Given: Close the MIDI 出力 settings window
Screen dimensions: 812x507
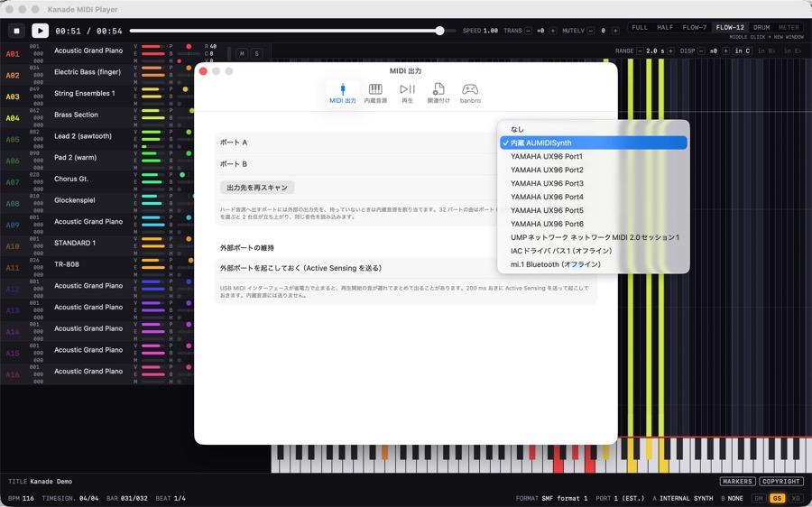Looking at the screenshot, I should coord(204,71).
